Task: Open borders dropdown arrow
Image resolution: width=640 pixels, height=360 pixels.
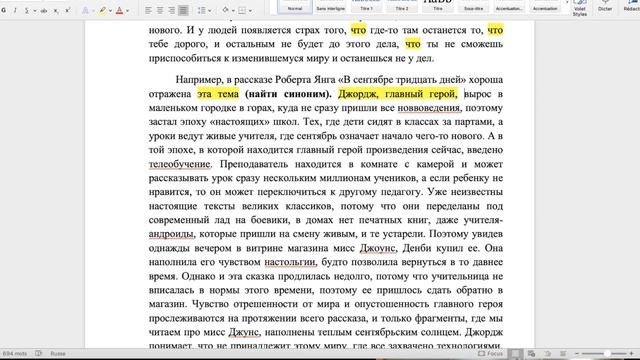Action: 250,11
